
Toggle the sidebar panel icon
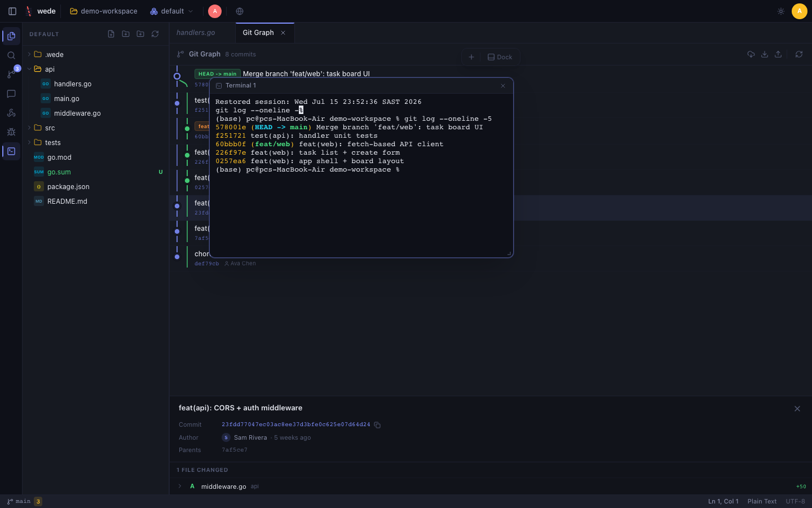(x=12, y=11)
